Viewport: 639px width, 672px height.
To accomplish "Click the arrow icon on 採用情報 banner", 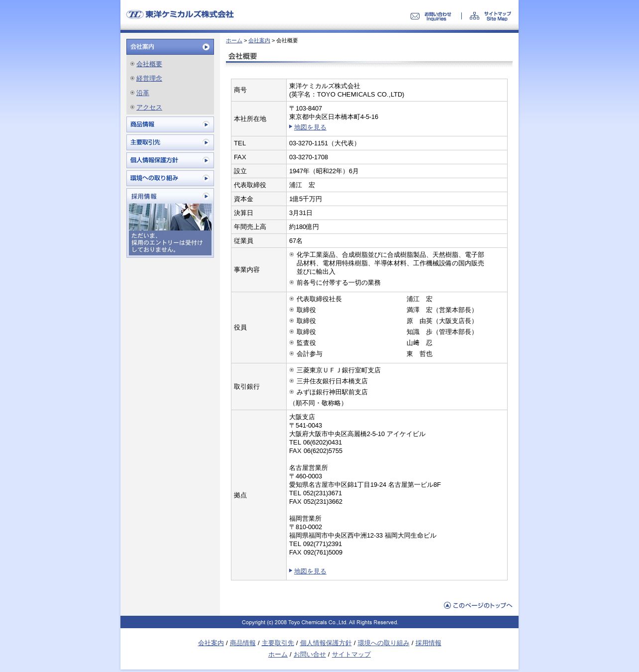I will pos(206,196).
